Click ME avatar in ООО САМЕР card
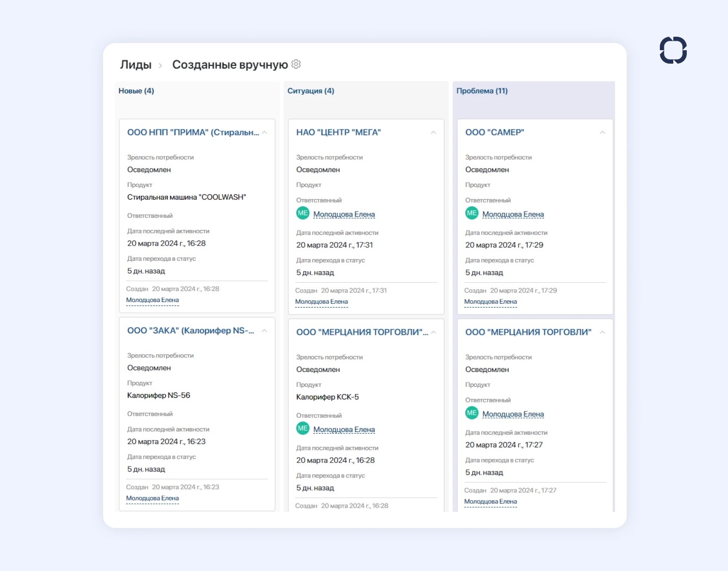This screenshot has height=571, width=728. point(472,213)
